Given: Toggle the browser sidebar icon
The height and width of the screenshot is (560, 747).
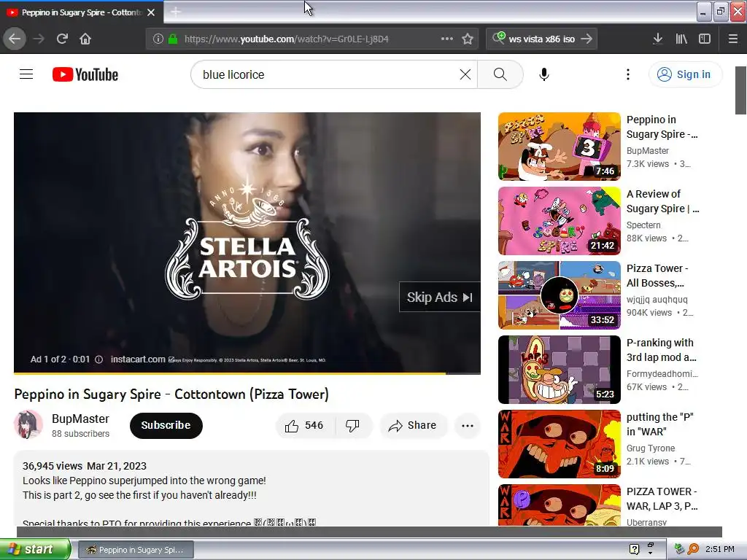Looking at the screenshot, I should click(705, 39).
